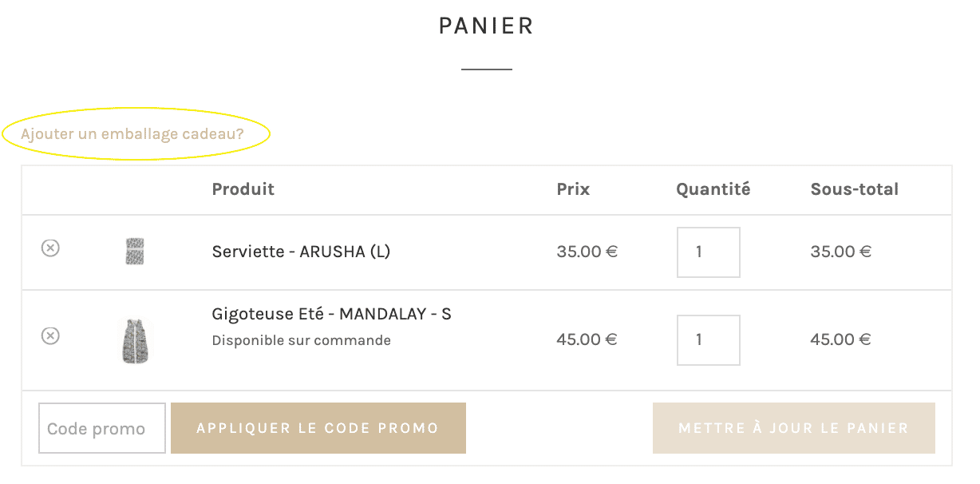Click the Ajouter un emballage cadeau link
Screen dimensions: 980x484
132,134
